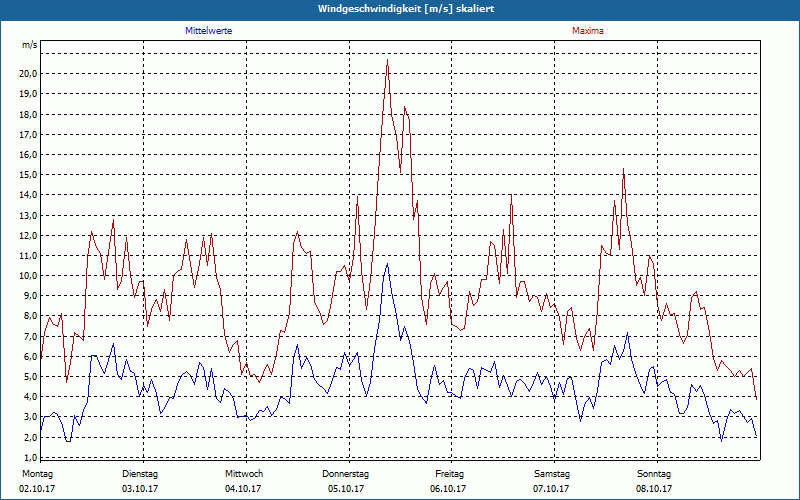Click the Mittwoch day label
This screenshot has height=500, width=800.
coord(244,474)
